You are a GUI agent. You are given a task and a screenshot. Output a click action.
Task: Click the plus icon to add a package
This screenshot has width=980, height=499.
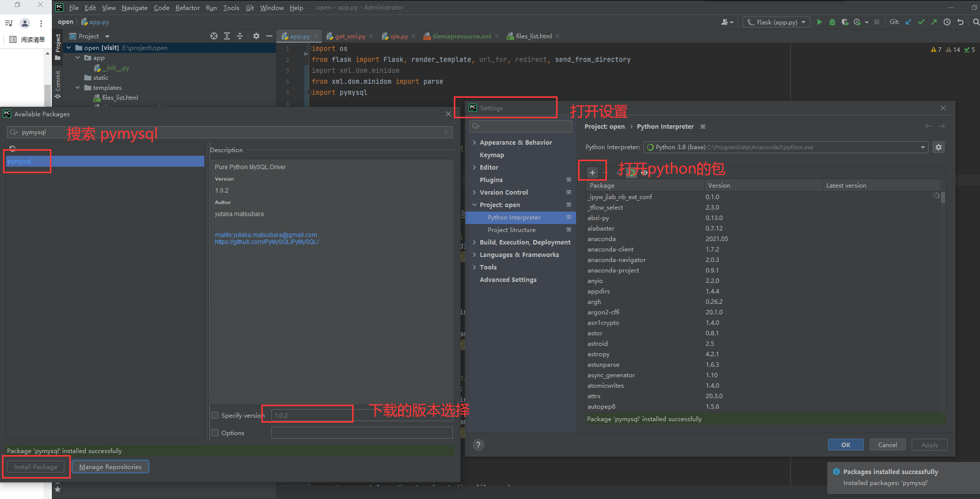point(592,173)
